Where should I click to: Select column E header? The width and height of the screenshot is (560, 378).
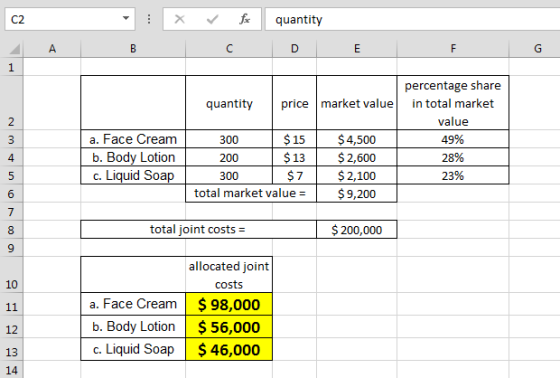tap(357, 49)
